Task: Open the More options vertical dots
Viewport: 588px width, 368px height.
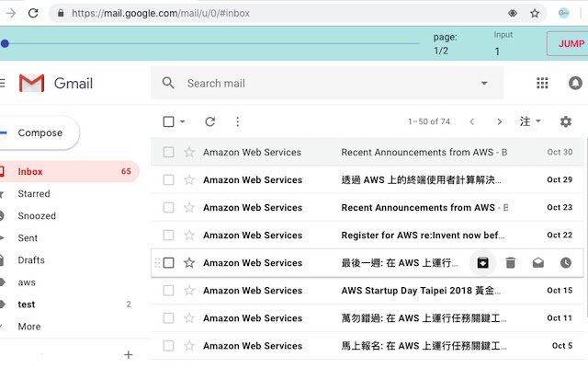Action: click(x=237, y=121)
